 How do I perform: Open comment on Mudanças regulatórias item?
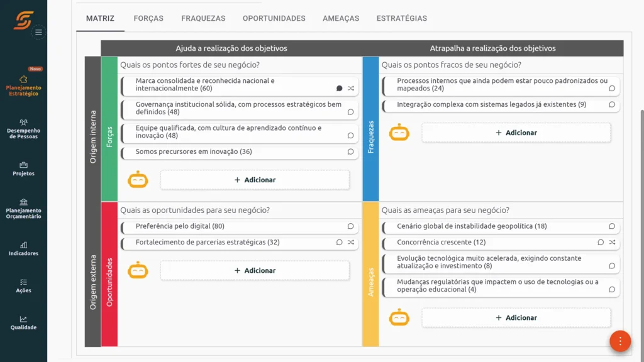pyautogui.click(x=612, y=289)
